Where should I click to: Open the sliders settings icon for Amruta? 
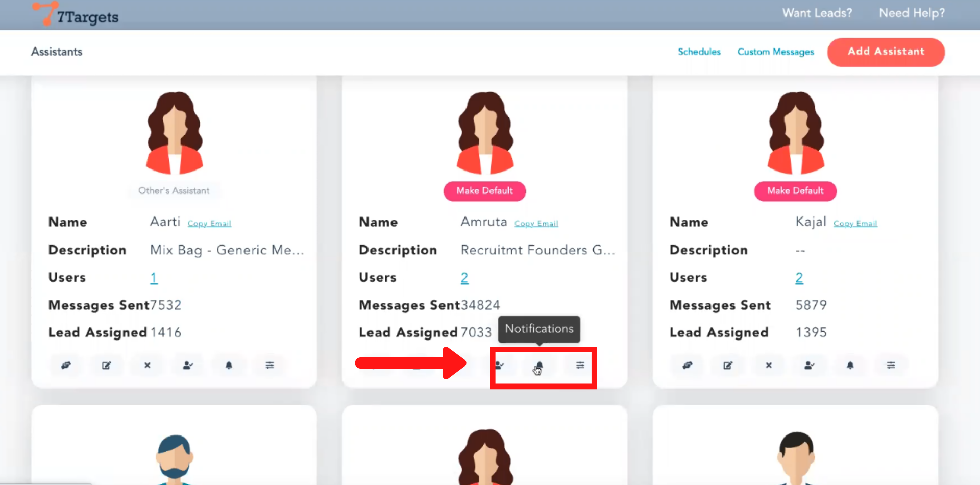[x=580, y=365]
